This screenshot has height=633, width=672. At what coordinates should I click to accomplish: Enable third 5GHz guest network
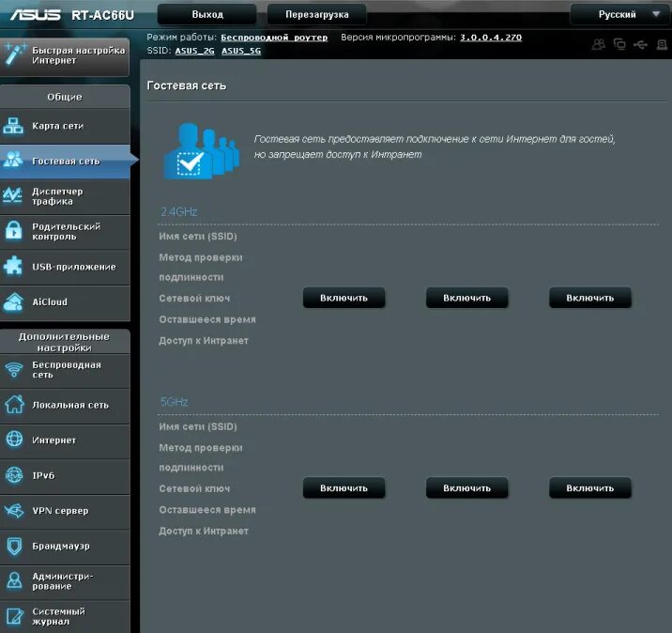[x=589, y=488]
